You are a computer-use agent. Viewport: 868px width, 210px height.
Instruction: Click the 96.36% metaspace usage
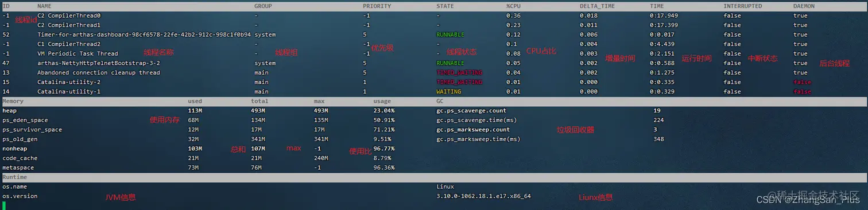384,168
